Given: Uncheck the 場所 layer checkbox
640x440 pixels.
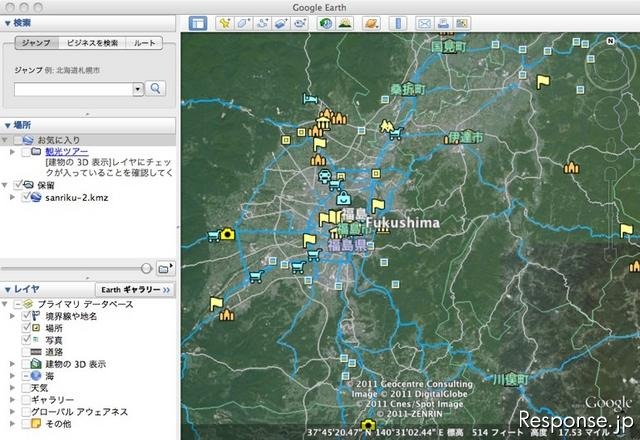Looking at the screenshot, I should coord(26,327).
